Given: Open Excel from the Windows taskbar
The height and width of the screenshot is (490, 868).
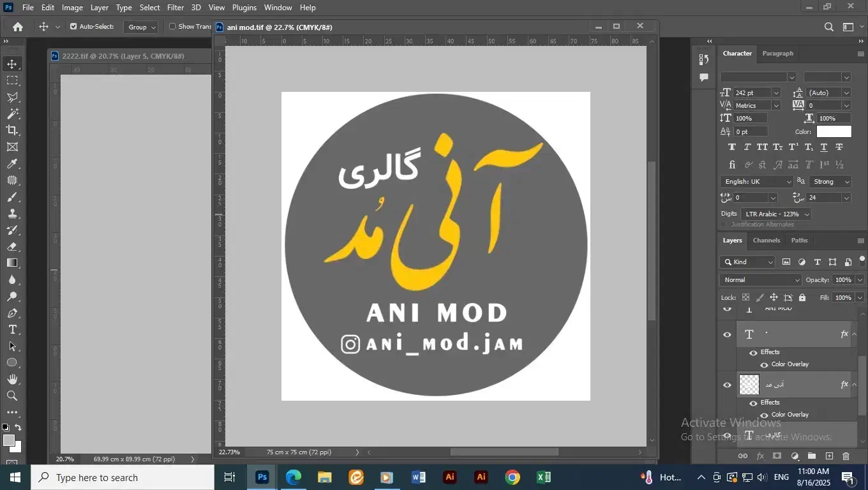Looking at the screenshot, I should point(543,477).
